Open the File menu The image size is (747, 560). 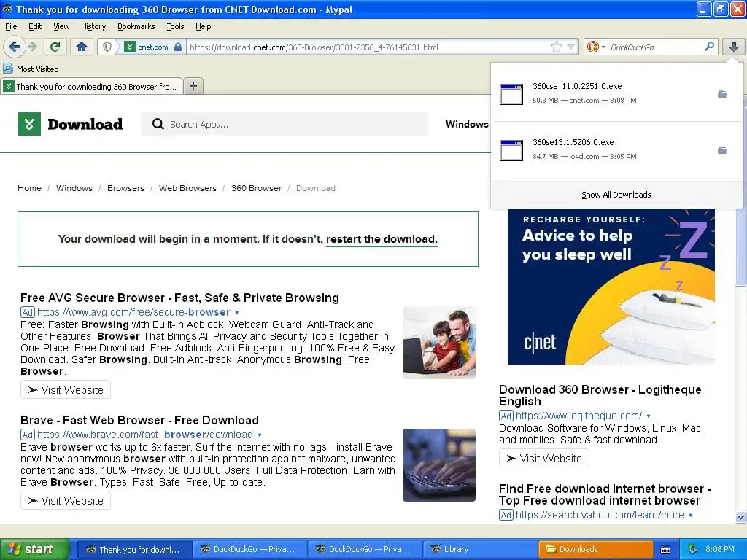11,27
